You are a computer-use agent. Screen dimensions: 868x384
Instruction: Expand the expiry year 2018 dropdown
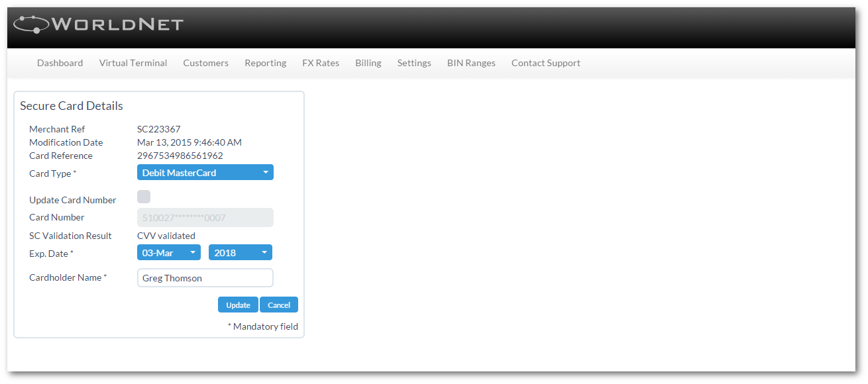click(x=241, y=253)
